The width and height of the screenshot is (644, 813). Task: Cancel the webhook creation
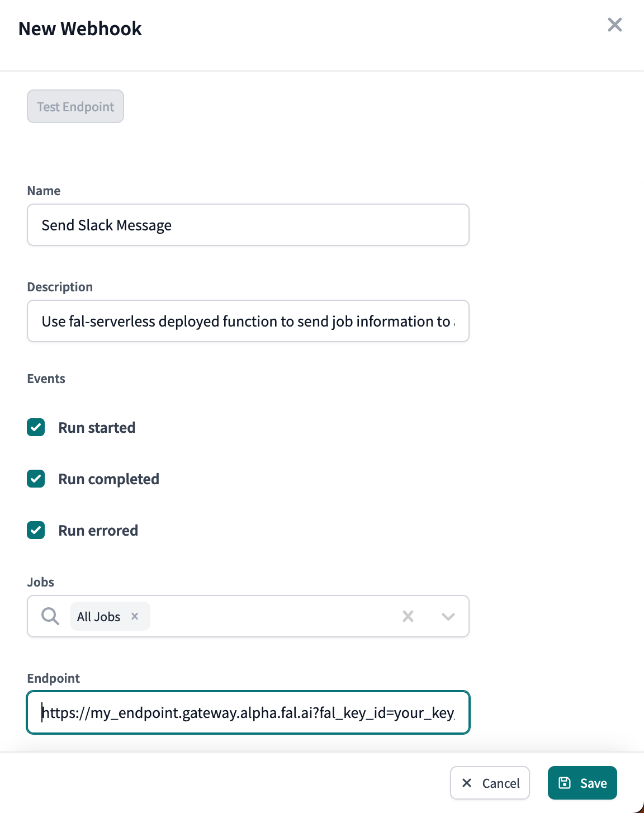tap(490, 783)
